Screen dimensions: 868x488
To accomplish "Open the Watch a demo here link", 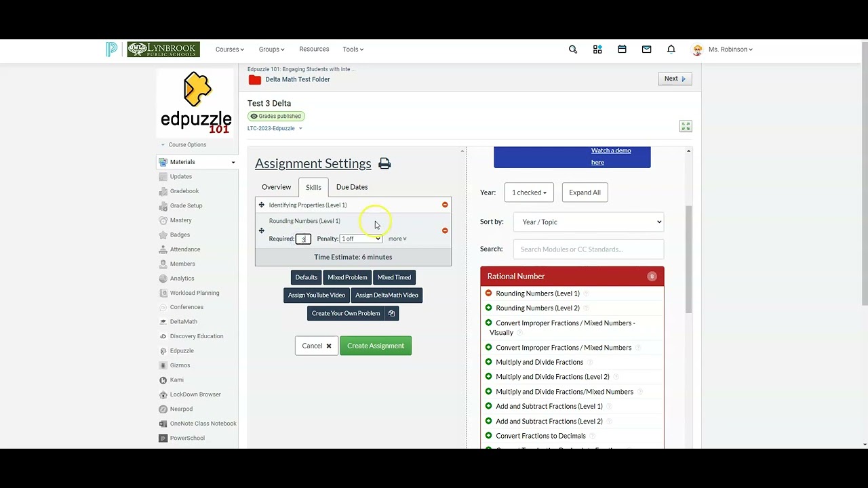I will [x=611, y=157].
